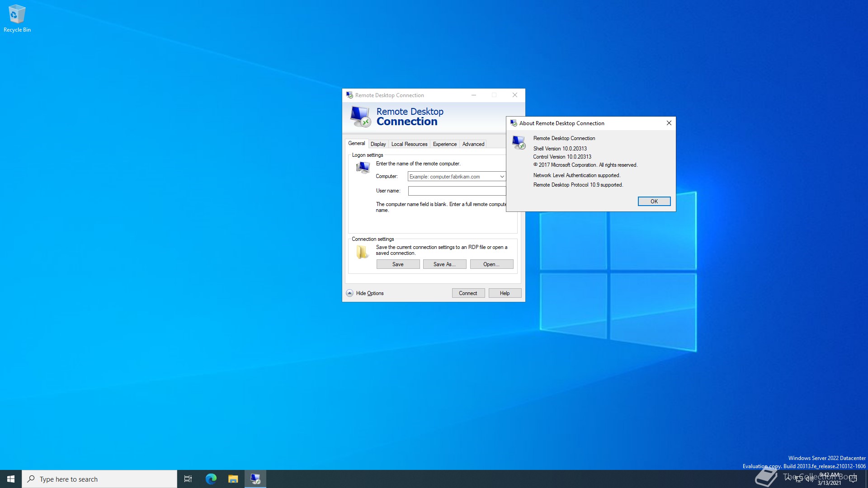Launch Microsoft Edge from taskbar
Screen dimensions: 868x488
pos(211,479)
